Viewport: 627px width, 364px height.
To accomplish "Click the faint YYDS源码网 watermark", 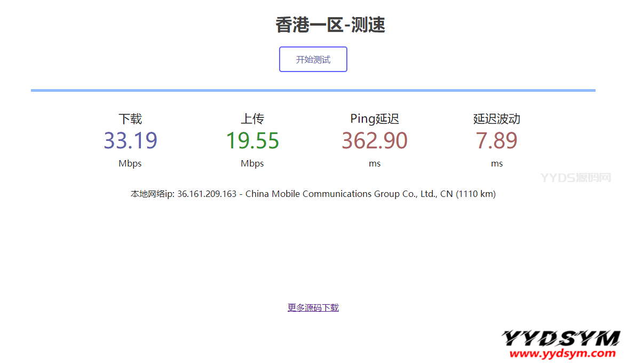I will tap(576, 178).
